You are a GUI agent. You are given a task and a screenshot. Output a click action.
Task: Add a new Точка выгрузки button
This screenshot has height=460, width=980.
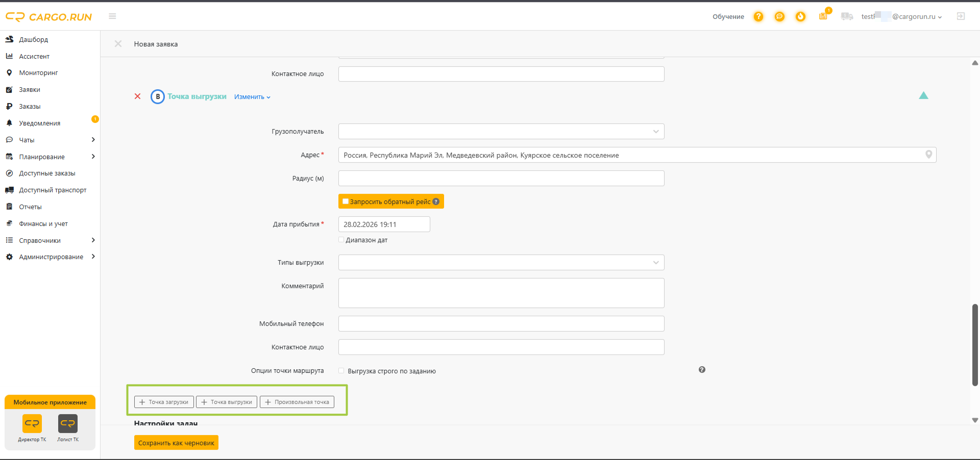click(227, 402)
